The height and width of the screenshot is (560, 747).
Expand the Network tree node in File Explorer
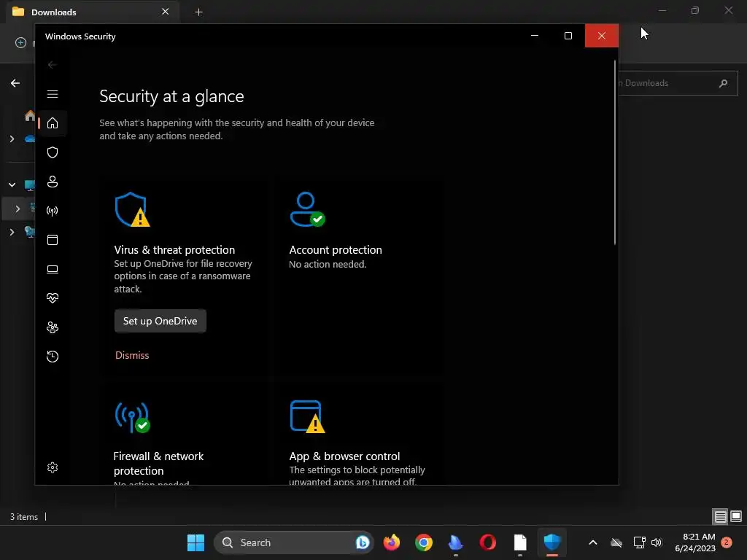12,233
